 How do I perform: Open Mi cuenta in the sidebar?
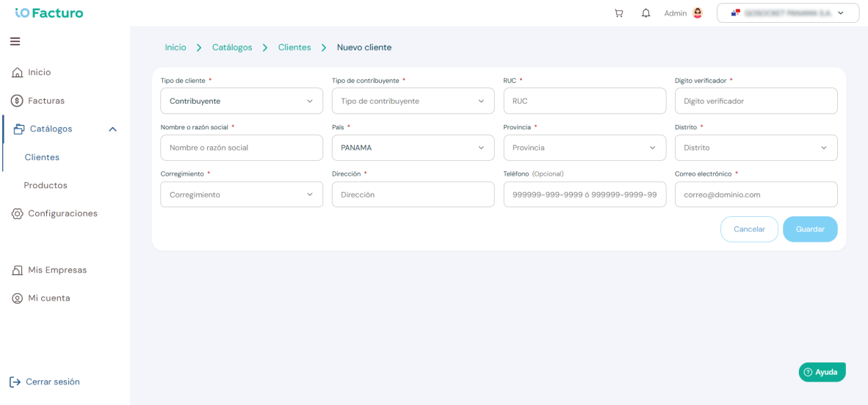click(40, 298)
